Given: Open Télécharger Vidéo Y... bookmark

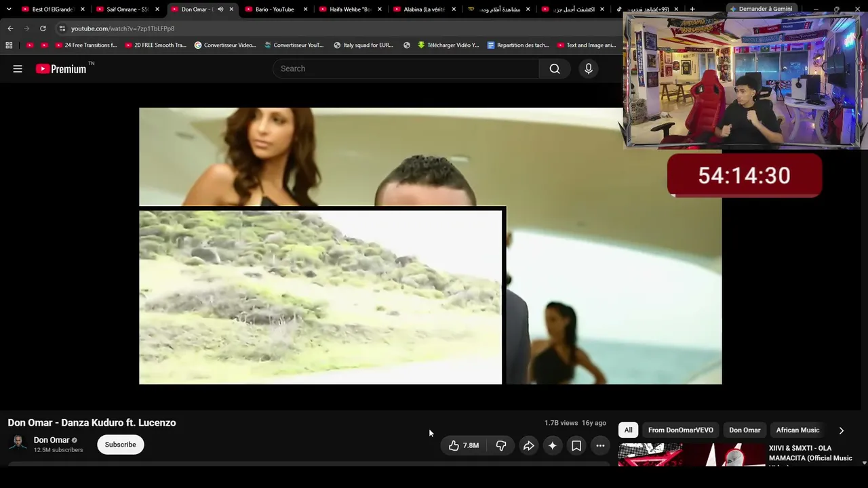Looking at the screenshot, I should point(448,45).
